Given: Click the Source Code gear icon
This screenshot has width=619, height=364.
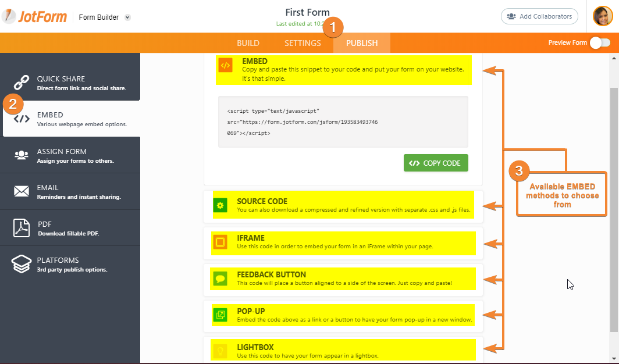Looking at the screenshot, I should pos(220,205).
